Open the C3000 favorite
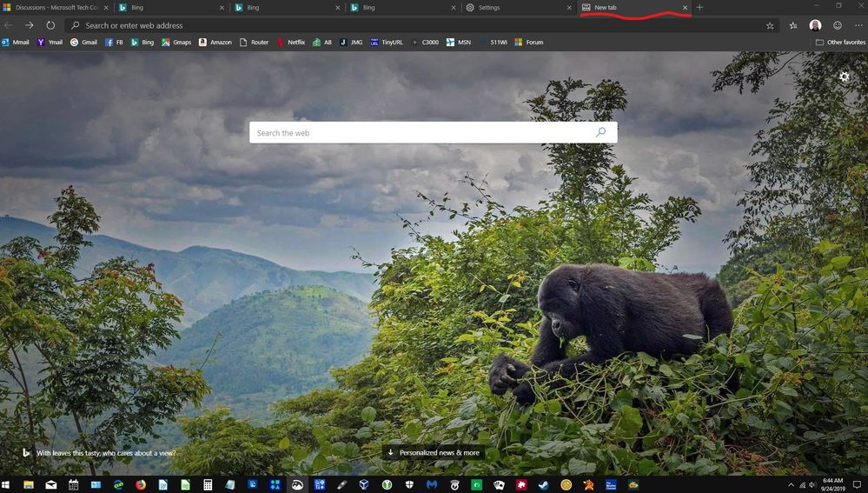The width and height of the screenshot is (868, 493). click(425, 42)
